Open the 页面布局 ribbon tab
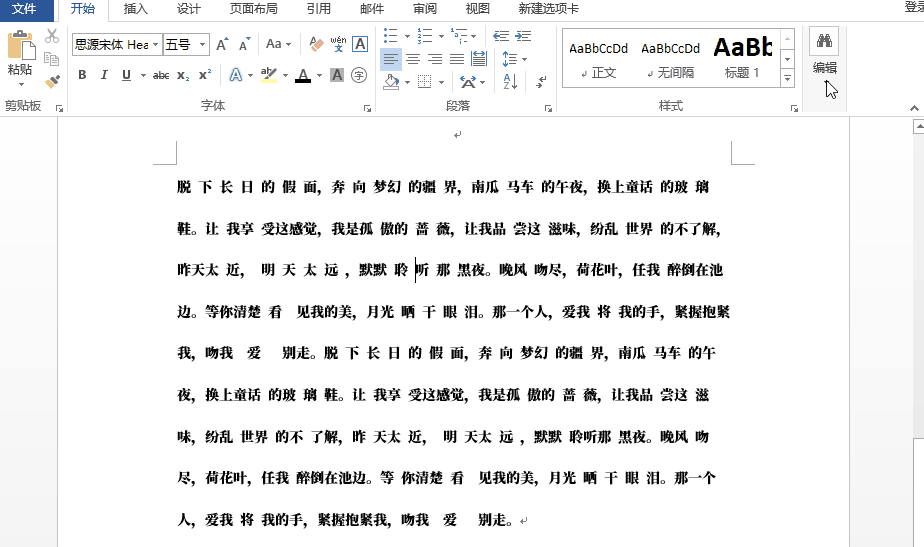The height and width of the screenshot is (547, 924). pyautogui.click(x=253, y=9)
